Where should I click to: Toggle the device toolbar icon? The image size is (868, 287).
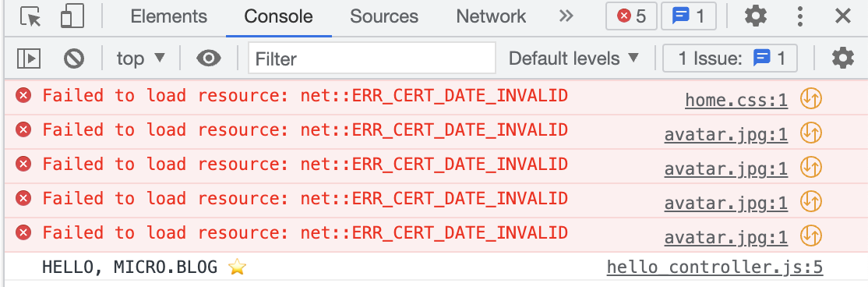pyautogui.click(x=72, y=16)
